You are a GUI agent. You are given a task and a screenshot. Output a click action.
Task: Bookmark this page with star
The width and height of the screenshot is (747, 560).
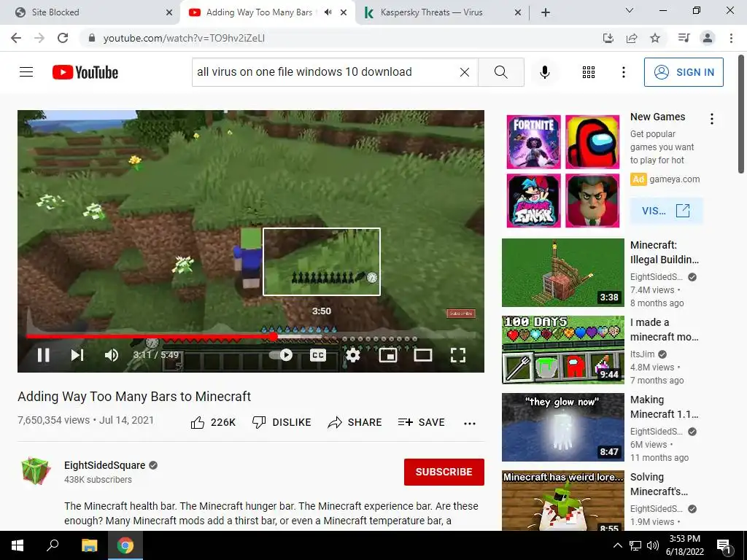pos(655,38)
